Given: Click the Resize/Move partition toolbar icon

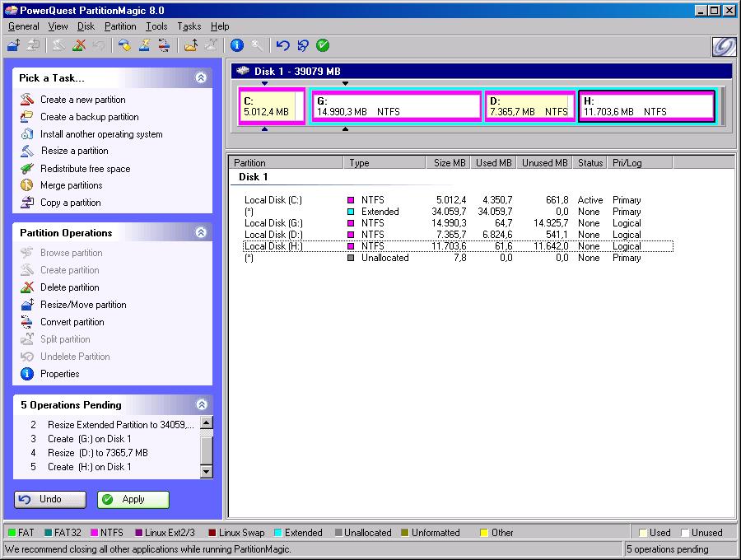Looking at the screenshot, I should coord(14,45).
